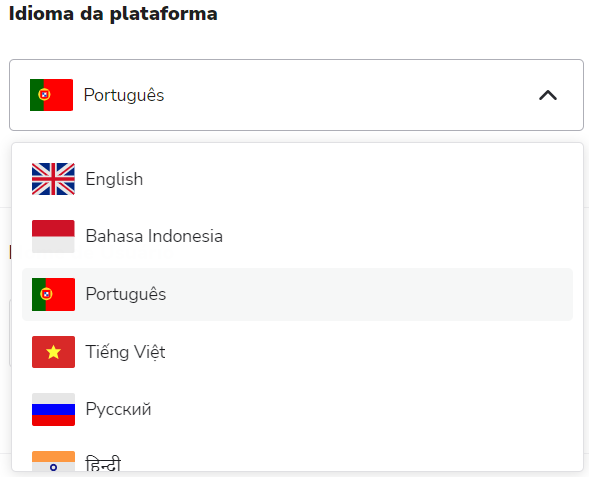Click the UK flag icon beside English

click(53, 179)
